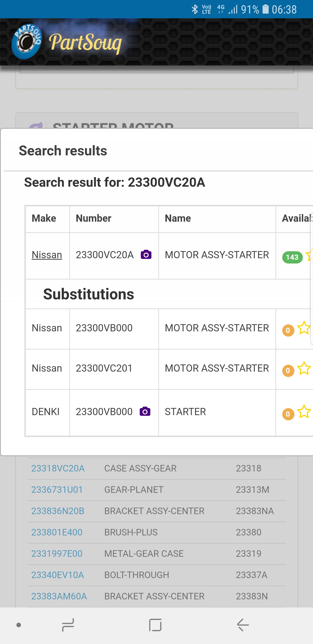Select the DENKI make cell

[x=47, y=413]
